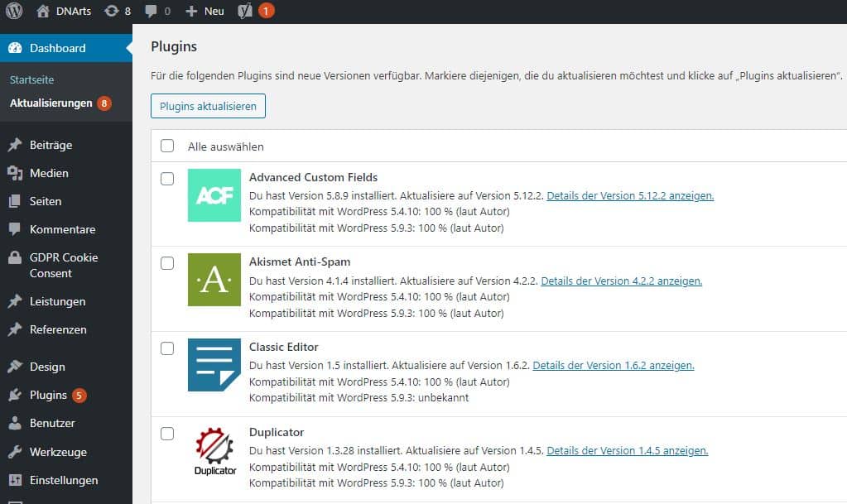
Task: Click the Werkzeuge wrench icon
Action: 15,452
